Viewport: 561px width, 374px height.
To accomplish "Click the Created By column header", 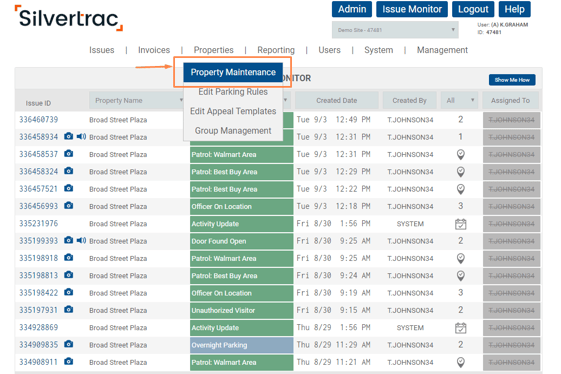I will coord(409,101).
